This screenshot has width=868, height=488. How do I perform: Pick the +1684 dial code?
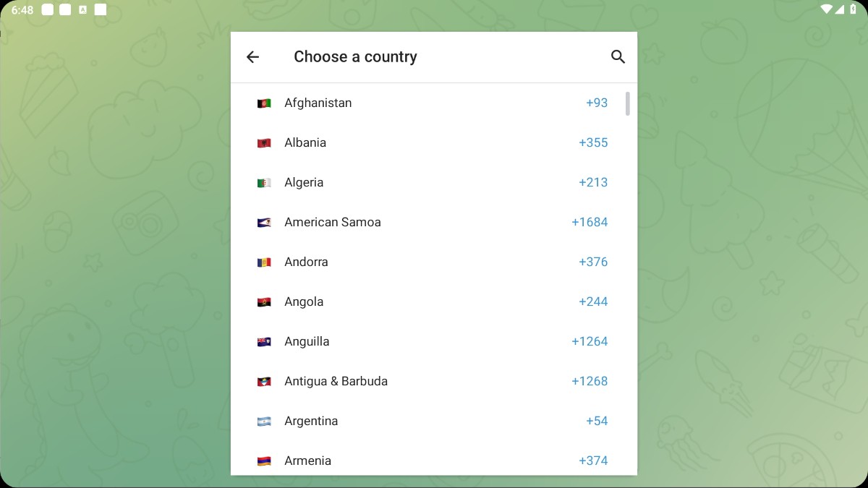tap(590, 222)
